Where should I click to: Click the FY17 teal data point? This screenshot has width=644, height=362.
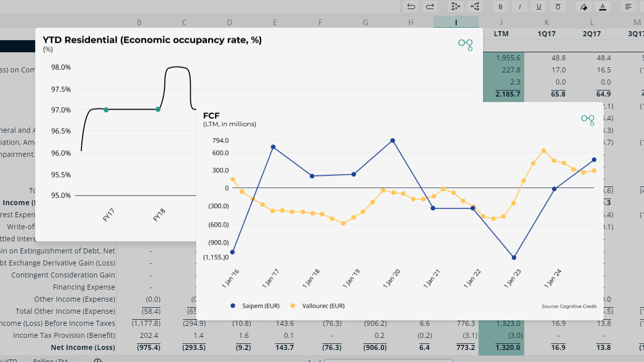coord(106,110)
